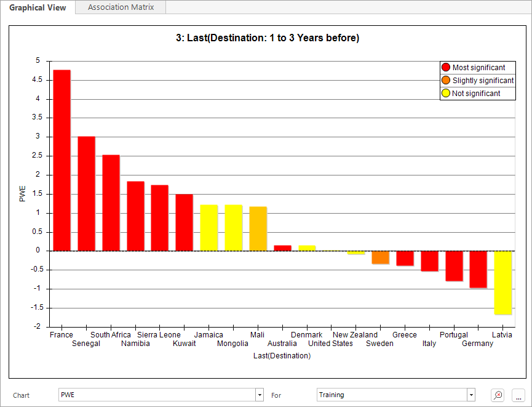Click the 'Denmark' axis label
Screen dimensions: 532x407
point(306,334)
